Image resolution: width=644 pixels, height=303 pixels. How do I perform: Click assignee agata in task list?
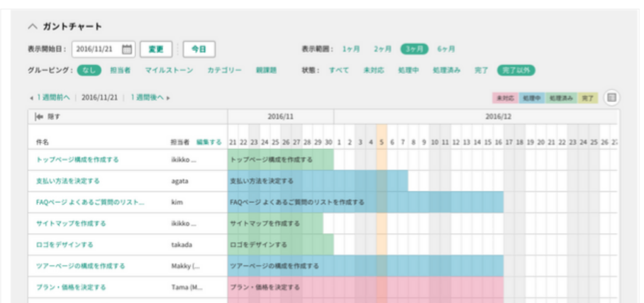coord(180,181)
